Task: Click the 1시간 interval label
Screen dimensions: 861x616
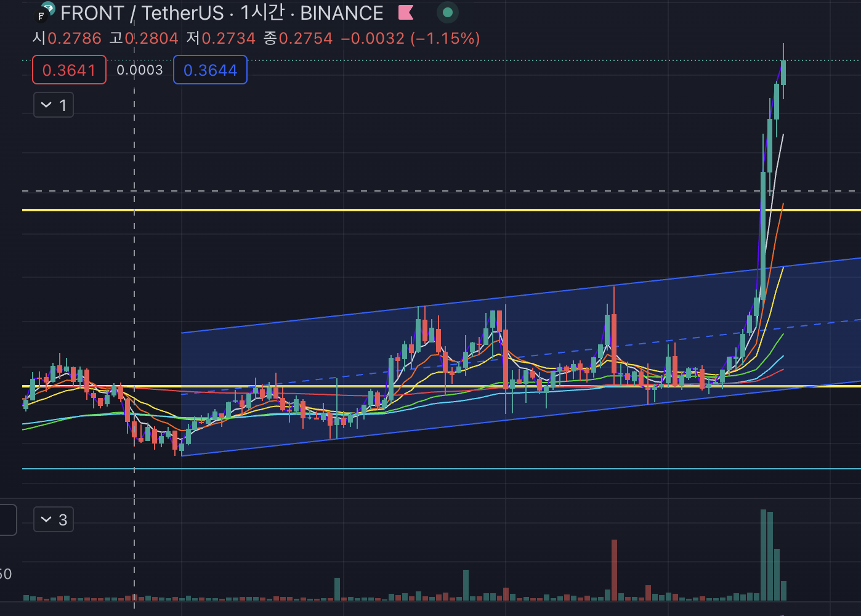Action: [262, 13]
